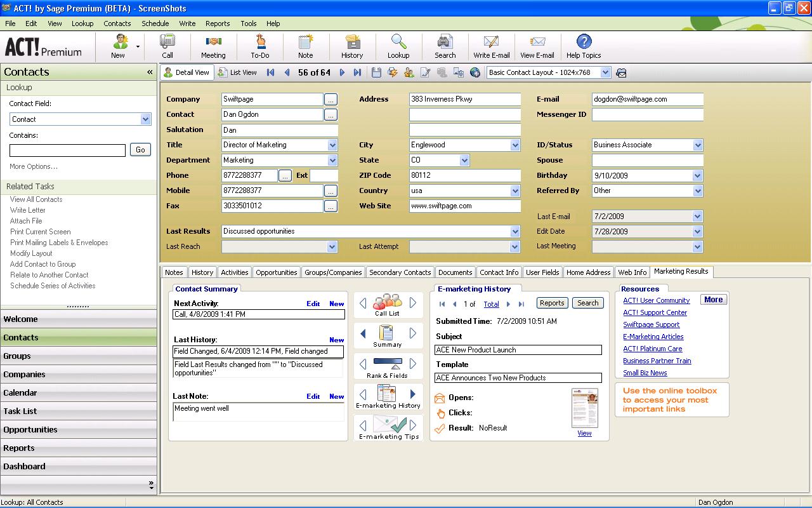Click the save record floppy icon
Image resolution: width=812 pixels, height=508 pixels.
[376, 72]
